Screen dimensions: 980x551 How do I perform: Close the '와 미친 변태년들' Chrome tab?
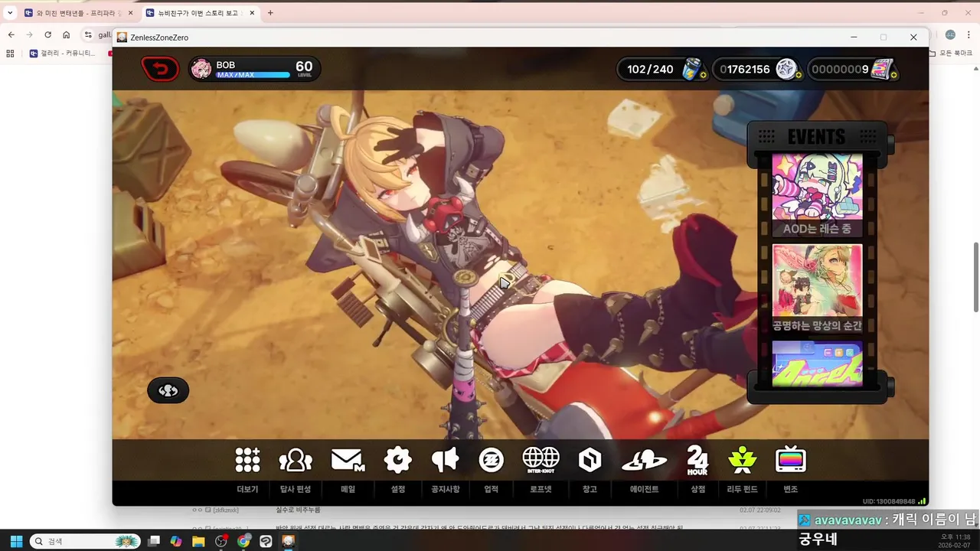pyautogui.click(x=130, y=13)
